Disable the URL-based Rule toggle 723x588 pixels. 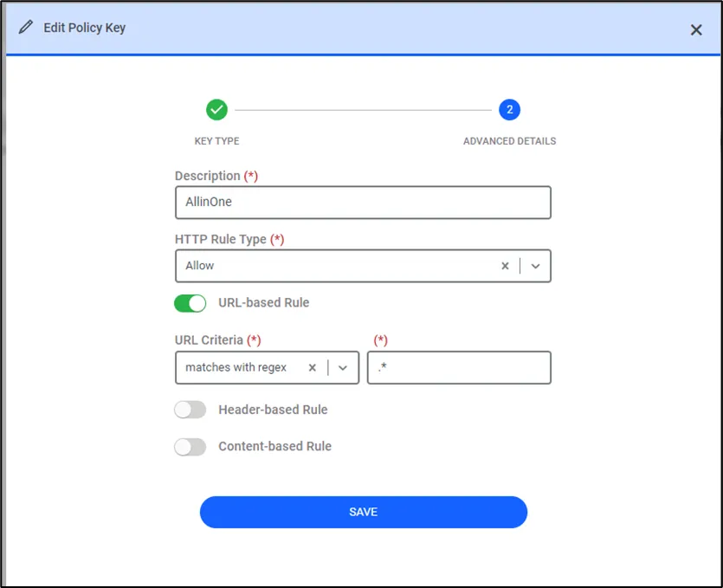coord(190,303)
